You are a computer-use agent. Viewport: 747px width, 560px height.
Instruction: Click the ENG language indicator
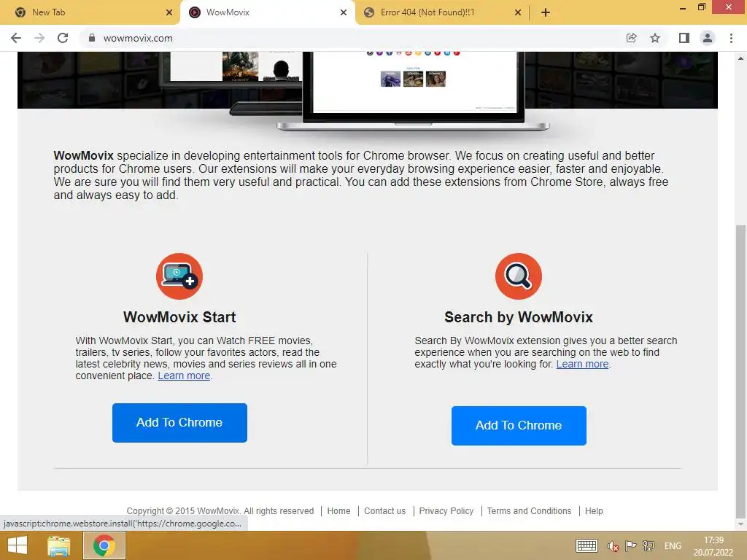click(673, 546)
